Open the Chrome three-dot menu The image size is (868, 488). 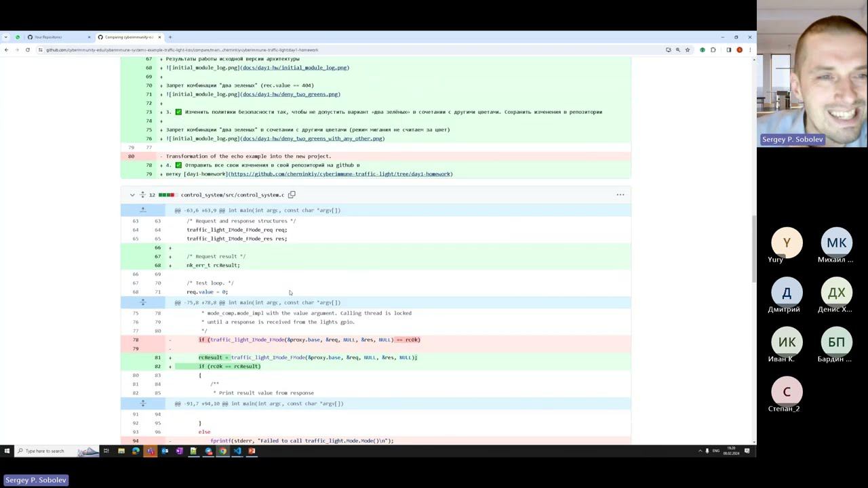tap(749, 49)
